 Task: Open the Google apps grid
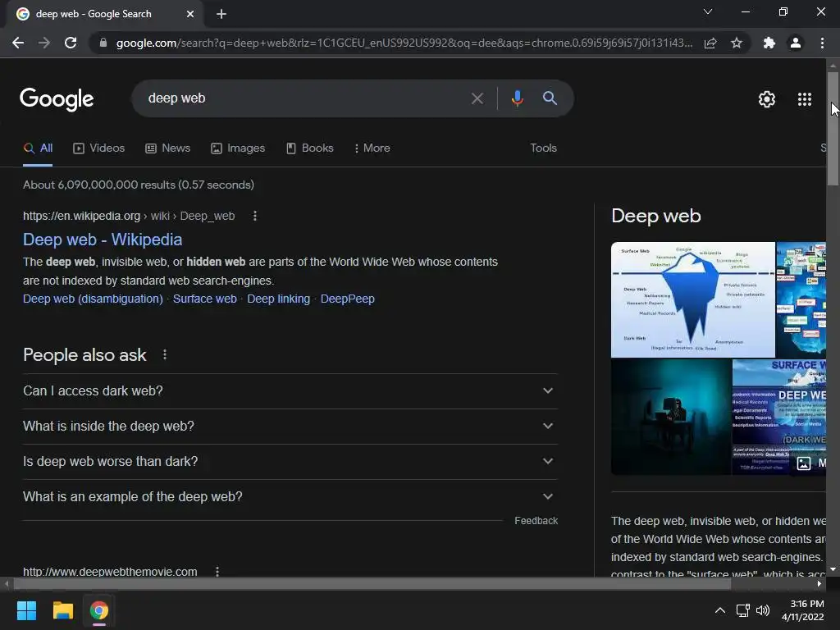coord(805,99)
